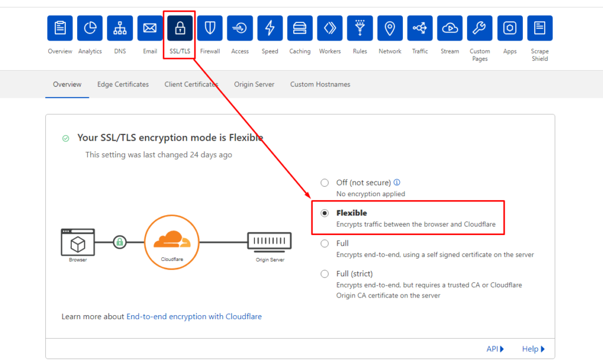The width and height of the screenshot is (603, 364).
Task: Open the DNS network tree icon
Action: coord(120,28)
